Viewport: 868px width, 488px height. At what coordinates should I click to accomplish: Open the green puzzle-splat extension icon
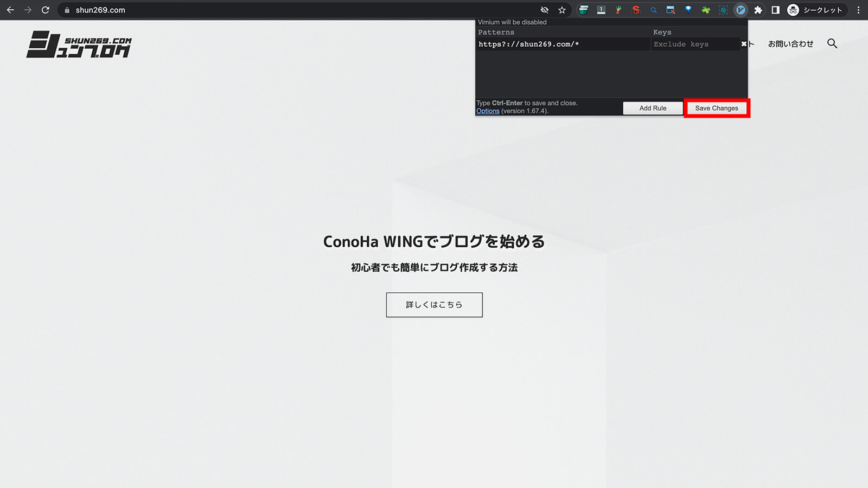click(x=705, y=10)
